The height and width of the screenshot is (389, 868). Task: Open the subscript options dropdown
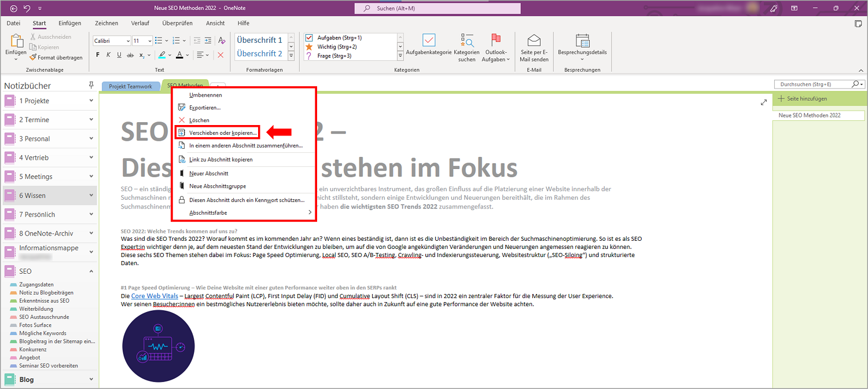click(150, 55)
